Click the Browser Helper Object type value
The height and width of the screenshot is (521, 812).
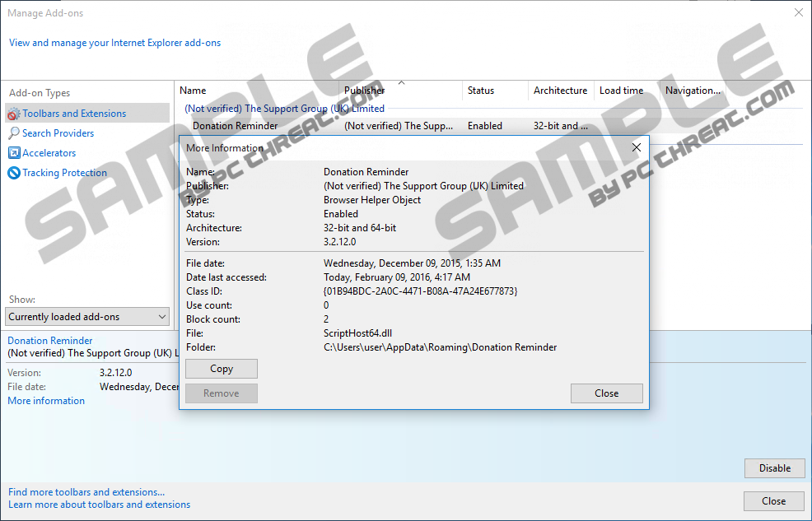click(x=371, y=200)
